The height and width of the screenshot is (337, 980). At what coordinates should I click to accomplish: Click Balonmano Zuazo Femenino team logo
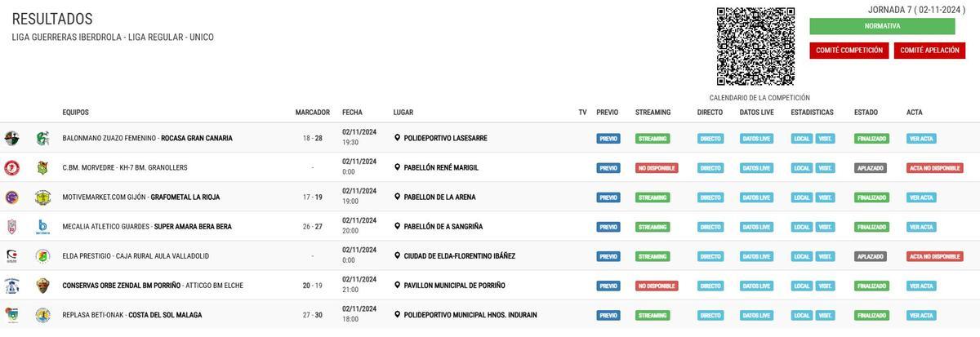11,138
